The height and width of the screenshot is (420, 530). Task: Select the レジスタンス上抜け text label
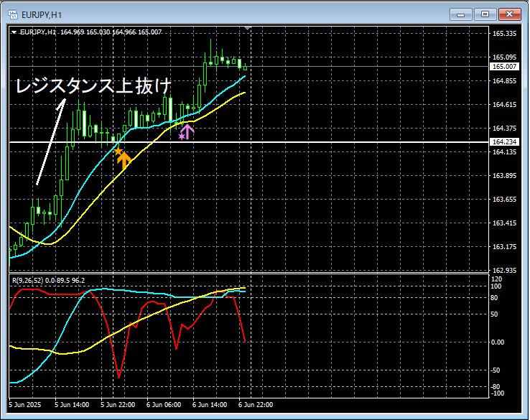pyautogui.click(x=93, y=86)
